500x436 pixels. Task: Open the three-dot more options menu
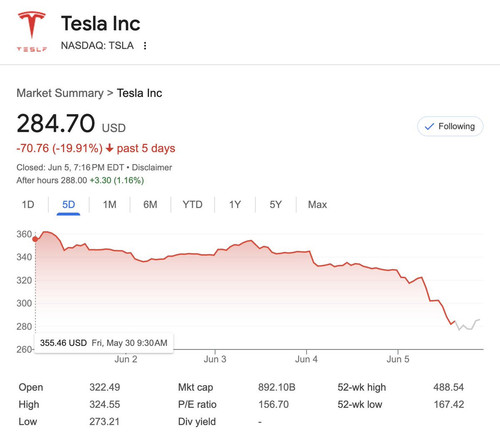click(x=145, y=46)
